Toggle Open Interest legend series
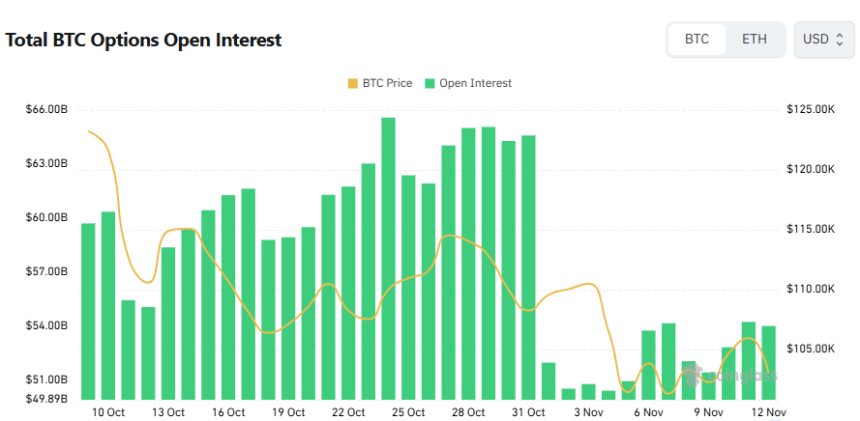Viewport: 860px width, 421px height. point(468,83)
